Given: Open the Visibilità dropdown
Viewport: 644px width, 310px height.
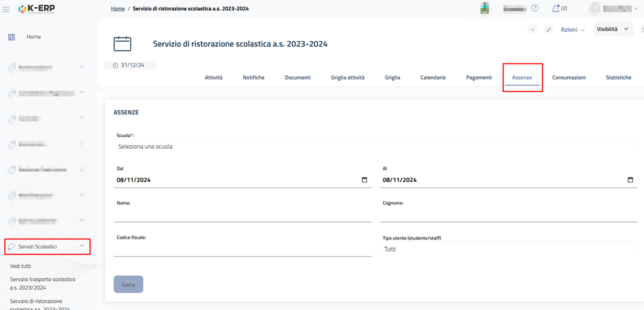Looking at the screenshot, I should pyautogui.click(x=612, y=29).
